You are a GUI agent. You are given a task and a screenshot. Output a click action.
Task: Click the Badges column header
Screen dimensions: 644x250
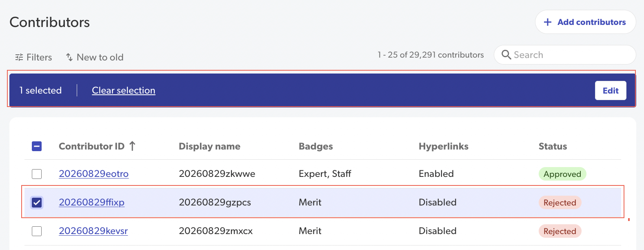316,146
